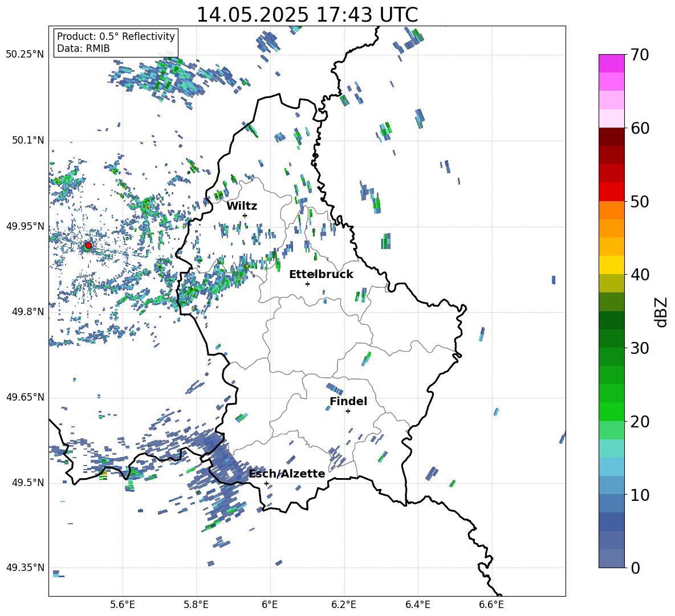
Task: Click the 40 tick label on colorbar
Action: tap(639, 275)
